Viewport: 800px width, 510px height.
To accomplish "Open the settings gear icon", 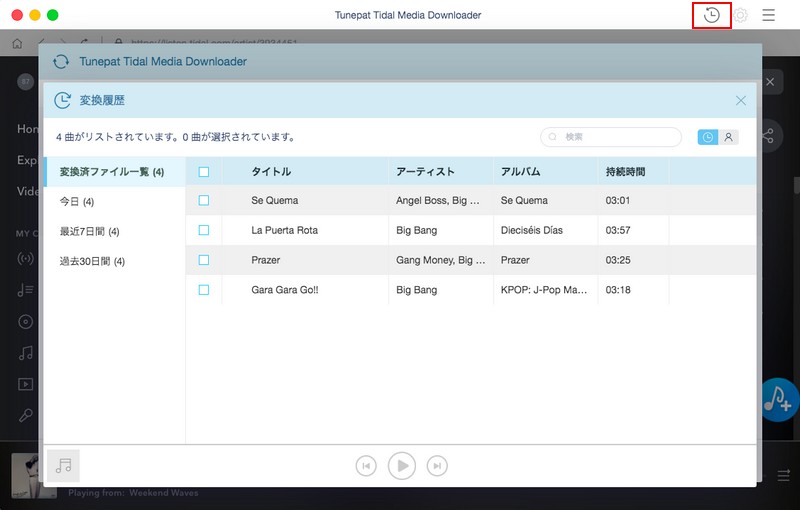I will click(740, 15).
